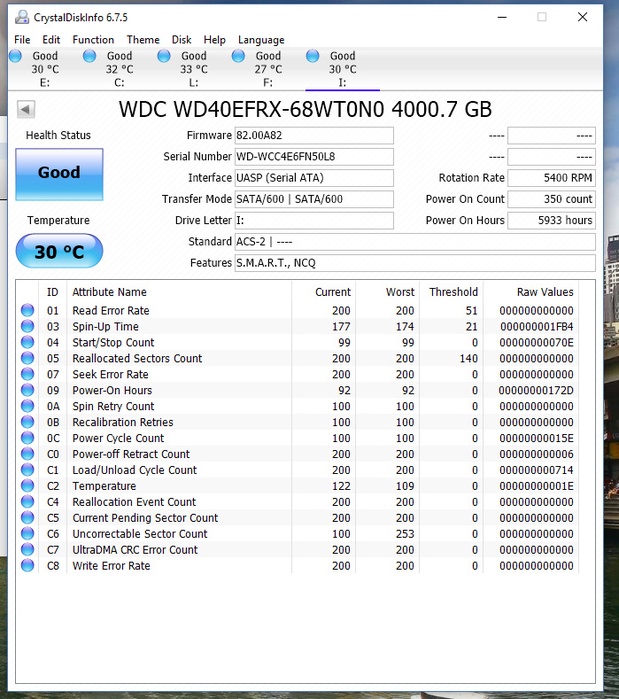Click the ID column header
Viewport: 619px width, 699px height.
53,292
